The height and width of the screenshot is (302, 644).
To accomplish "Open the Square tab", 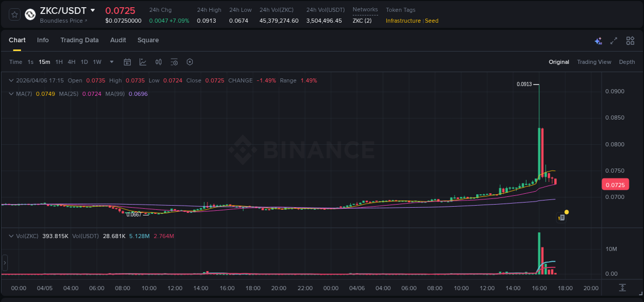I will (x=148, y=40).
